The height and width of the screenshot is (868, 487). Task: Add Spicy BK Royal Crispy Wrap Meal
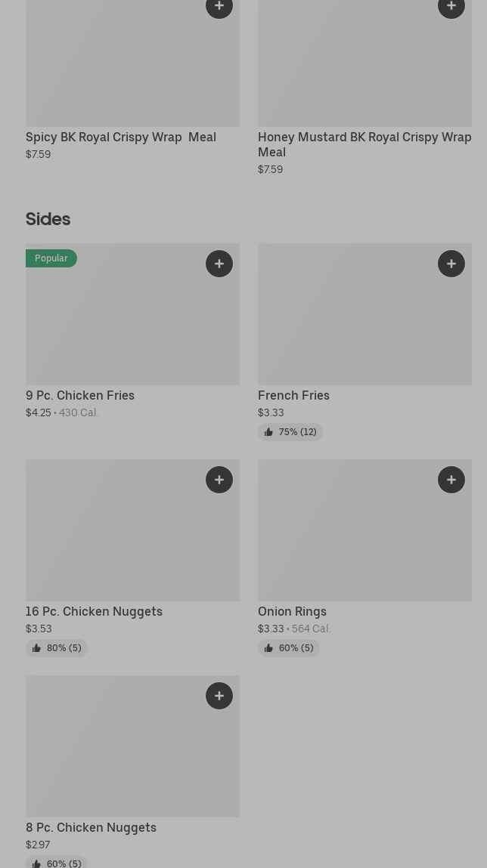(x=219, y=7)
